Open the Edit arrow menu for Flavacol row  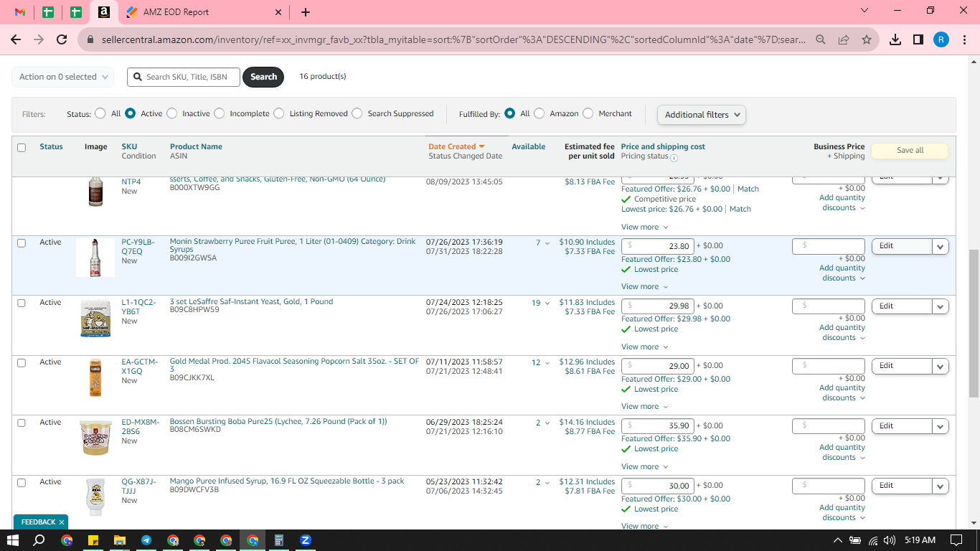pyautogui.click(x=941, y=366)
